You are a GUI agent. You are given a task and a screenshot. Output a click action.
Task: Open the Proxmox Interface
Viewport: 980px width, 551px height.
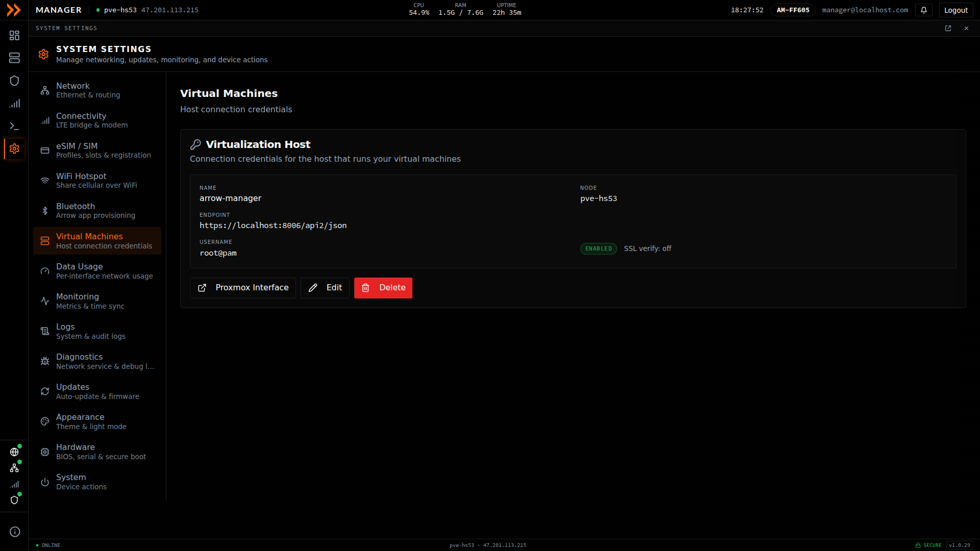pyautogui.click(x=243, y=288)
